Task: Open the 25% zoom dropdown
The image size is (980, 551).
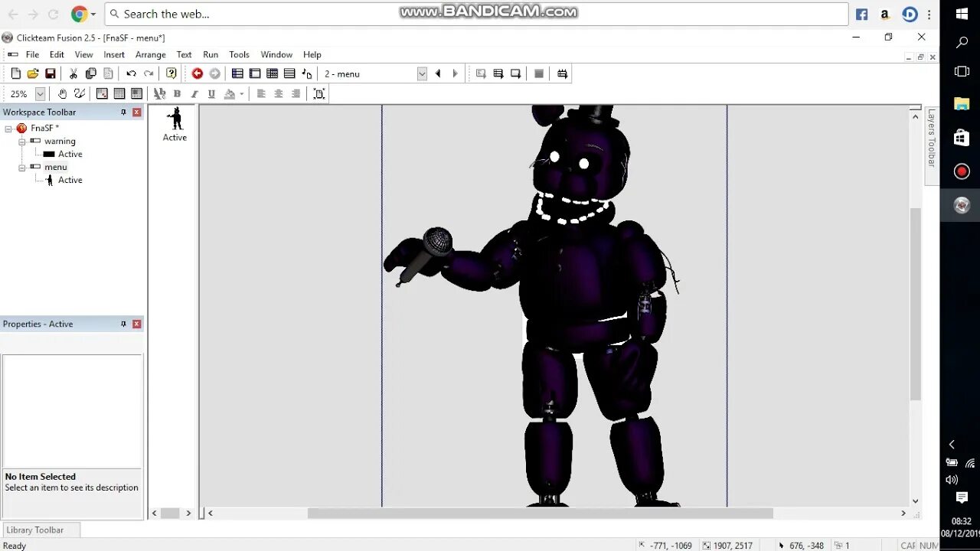Action: pyautogui.click(x=41, y=94)
